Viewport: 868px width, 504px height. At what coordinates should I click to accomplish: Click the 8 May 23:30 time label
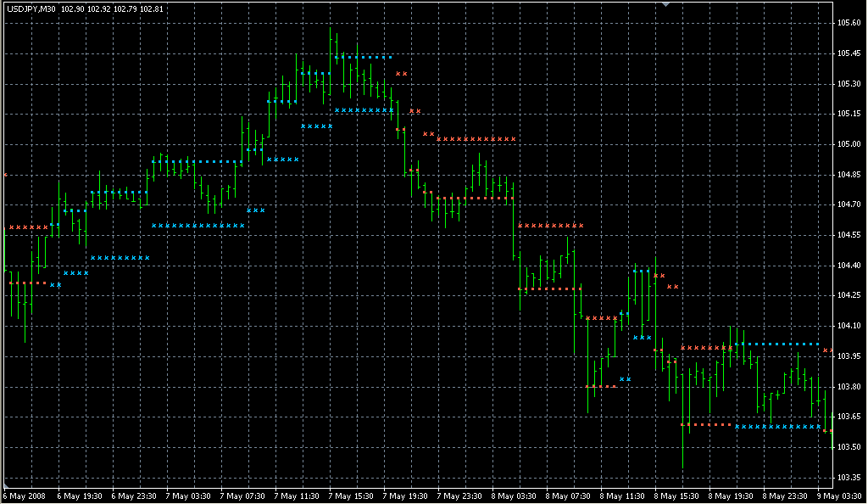click(x=785, y=496)
